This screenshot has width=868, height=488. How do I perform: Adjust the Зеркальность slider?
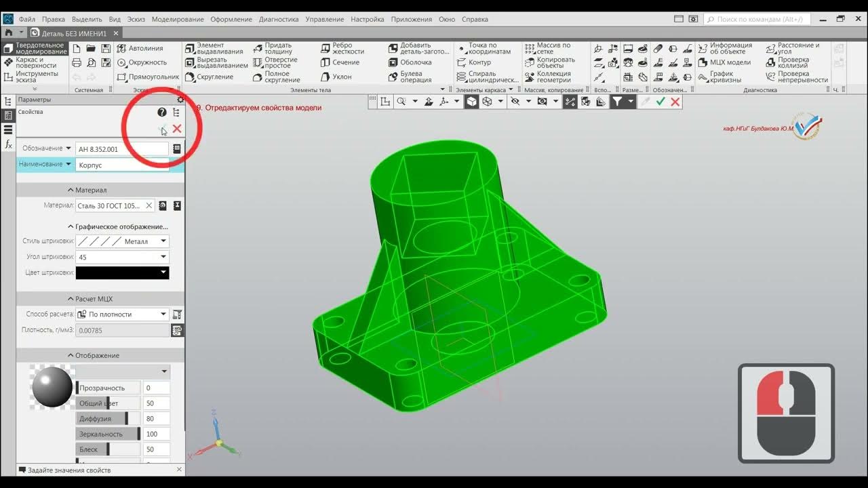[108, 434]
